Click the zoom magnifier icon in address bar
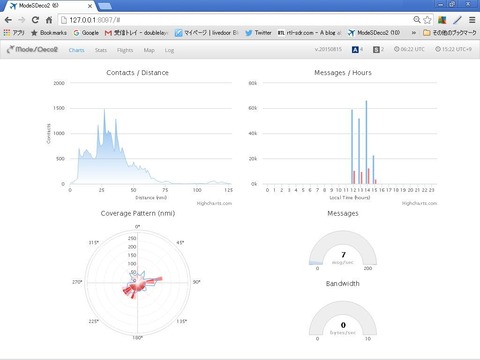Viewport: 480px width, 360px height. pyautogui.click(x=417, y=20)
